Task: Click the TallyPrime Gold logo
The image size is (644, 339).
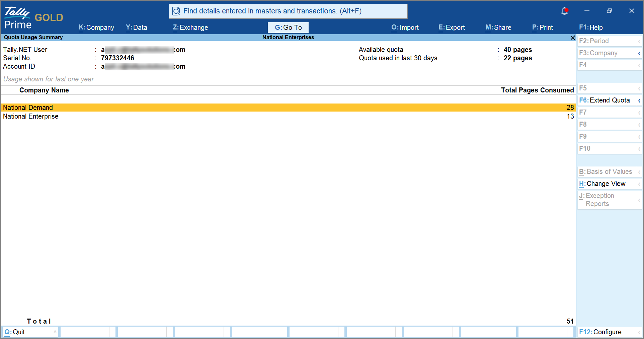Action: click(33, 18)
